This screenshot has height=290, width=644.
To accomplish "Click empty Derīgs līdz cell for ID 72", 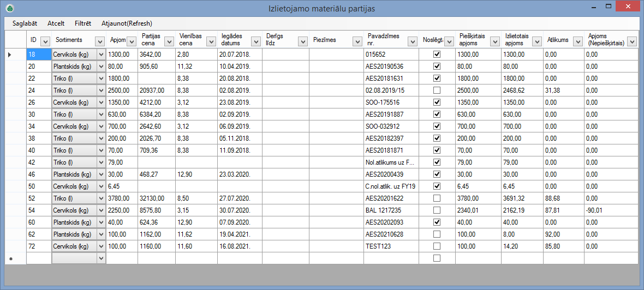I will click(x=285, y=246).
